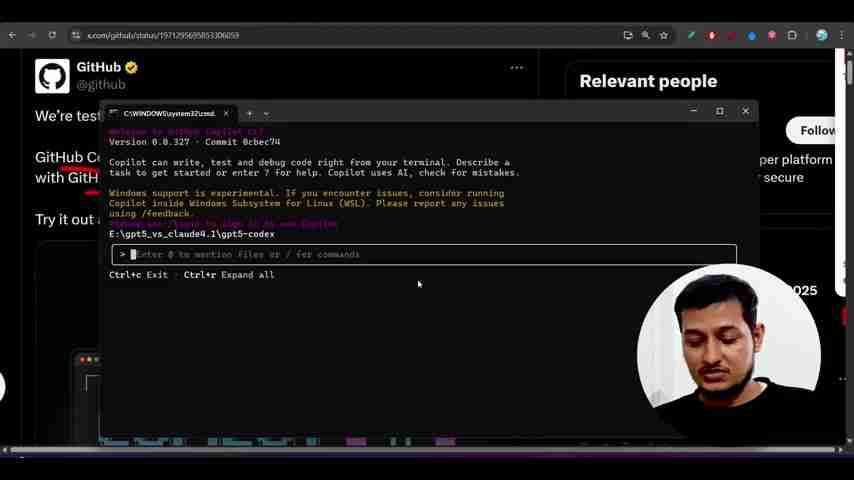Open the zoom magnifier icon in address bar
This screenshot has width=854, height=480.
click(x=645, y=35)
